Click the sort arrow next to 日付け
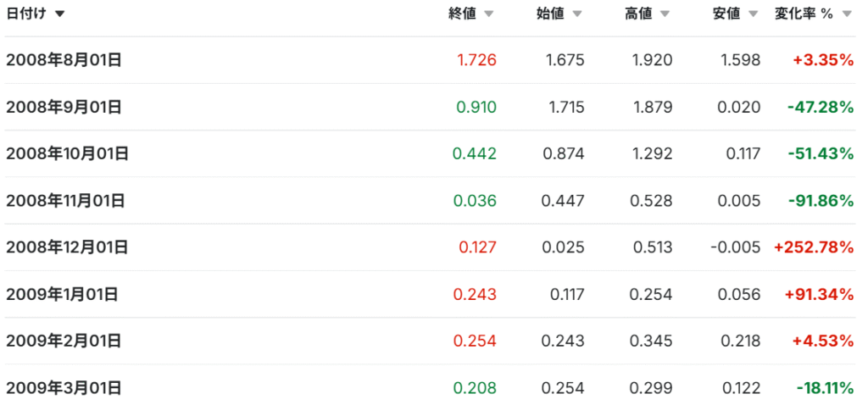The height and width of the screenshot is (405, 868). coord(59,14)
